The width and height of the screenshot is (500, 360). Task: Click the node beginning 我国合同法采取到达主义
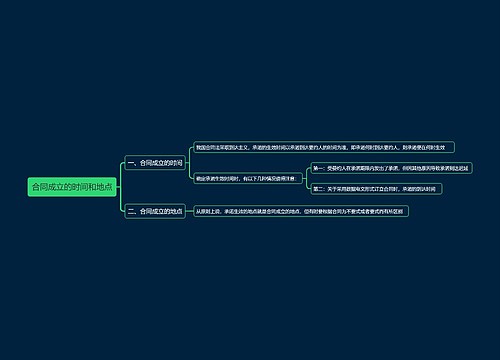coord(324,147)
